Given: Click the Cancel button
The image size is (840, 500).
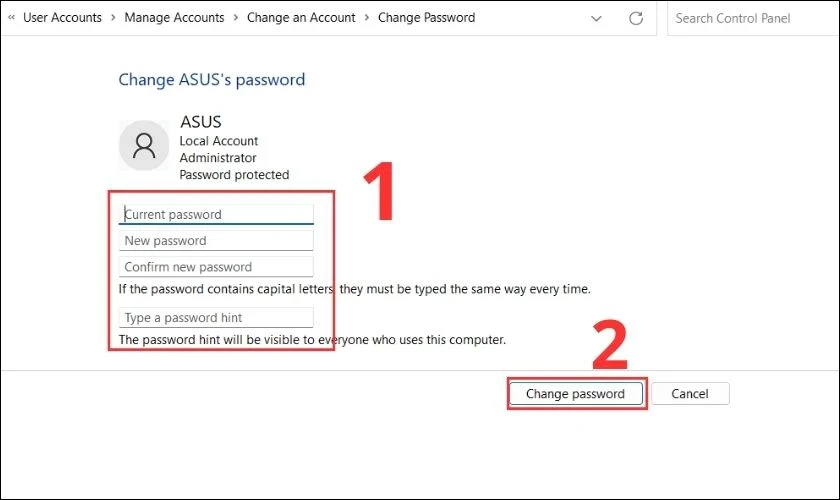Looking at the screenshot, I should [690, 394].
